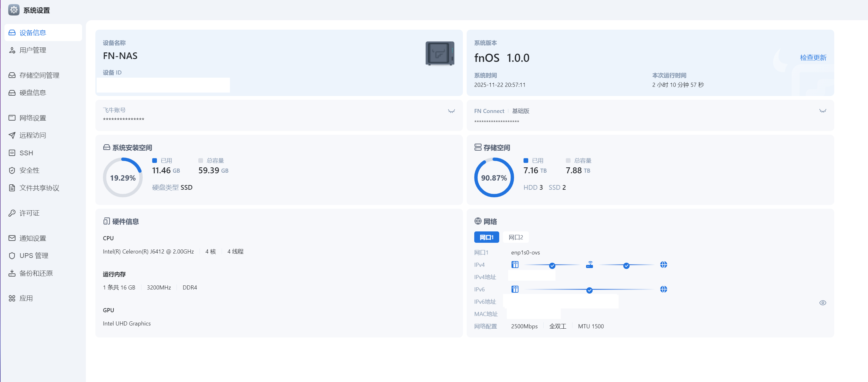Click the SSH terminal icon
Viewport: 868px width, 382px height.
(12, 153)
